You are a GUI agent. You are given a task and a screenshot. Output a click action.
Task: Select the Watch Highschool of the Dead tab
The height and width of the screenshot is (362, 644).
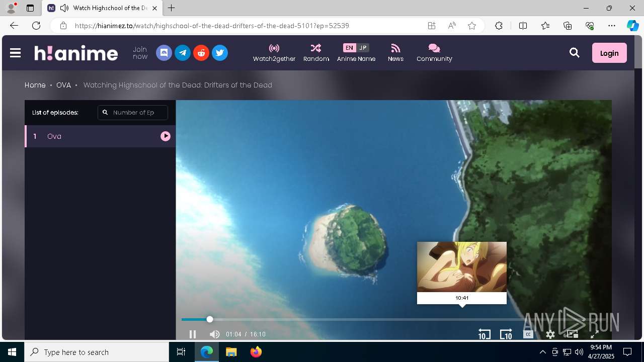point(102,8)
